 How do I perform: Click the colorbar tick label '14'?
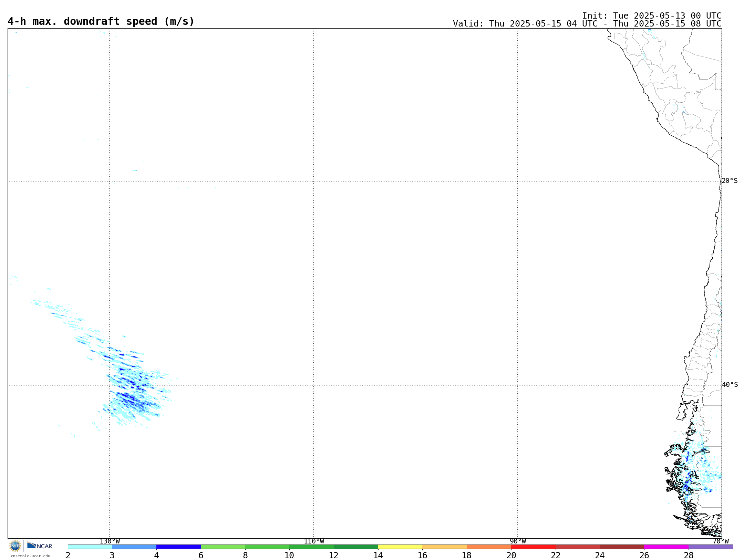(378, 555)
